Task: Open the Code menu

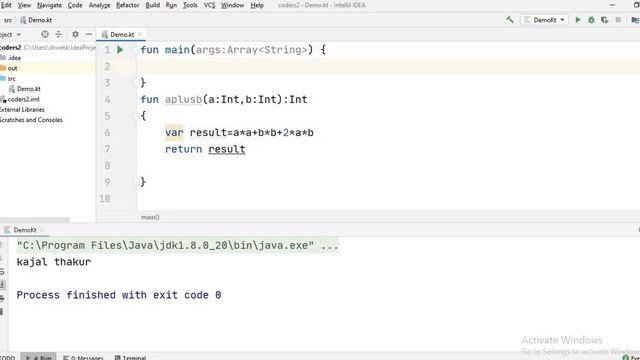Action: (x=75, y=5)
